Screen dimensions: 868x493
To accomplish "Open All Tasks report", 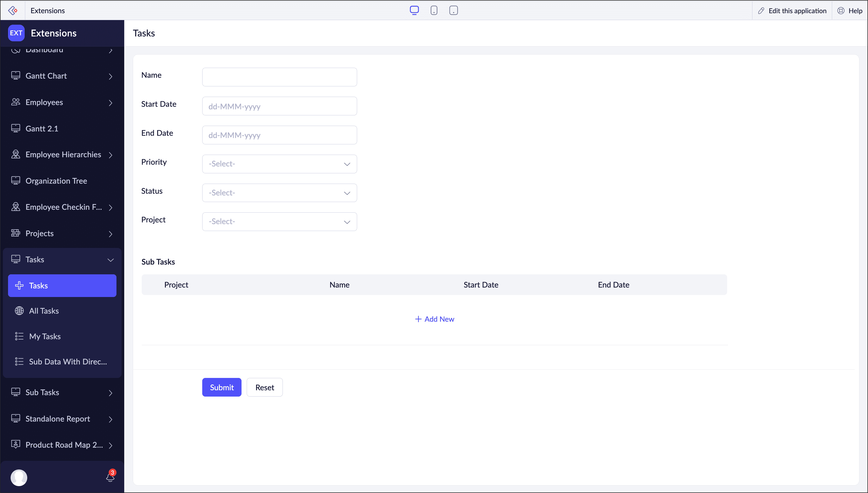I will 62,311.
